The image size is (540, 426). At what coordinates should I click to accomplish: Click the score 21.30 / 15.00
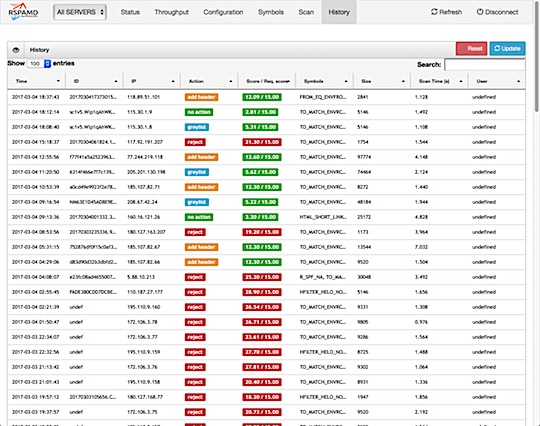pos(262,142)
